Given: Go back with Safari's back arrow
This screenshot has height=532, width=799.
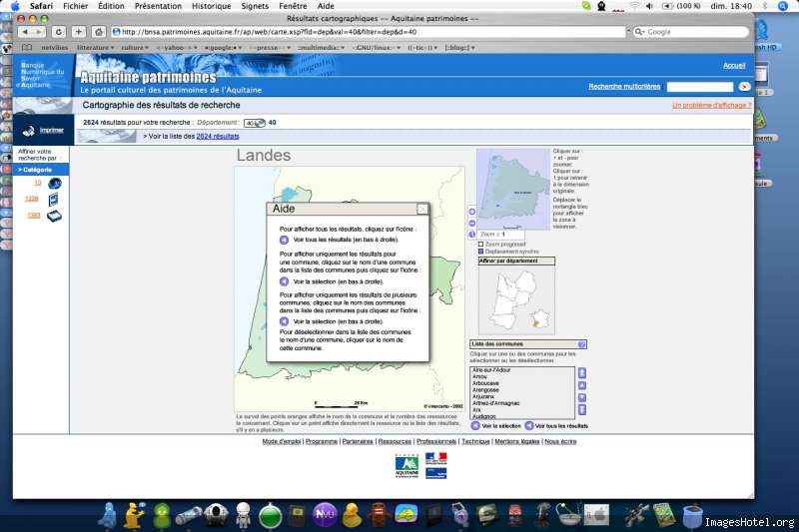Looking at the screenshot, I should pyautogui.click(x=24, y=32).
